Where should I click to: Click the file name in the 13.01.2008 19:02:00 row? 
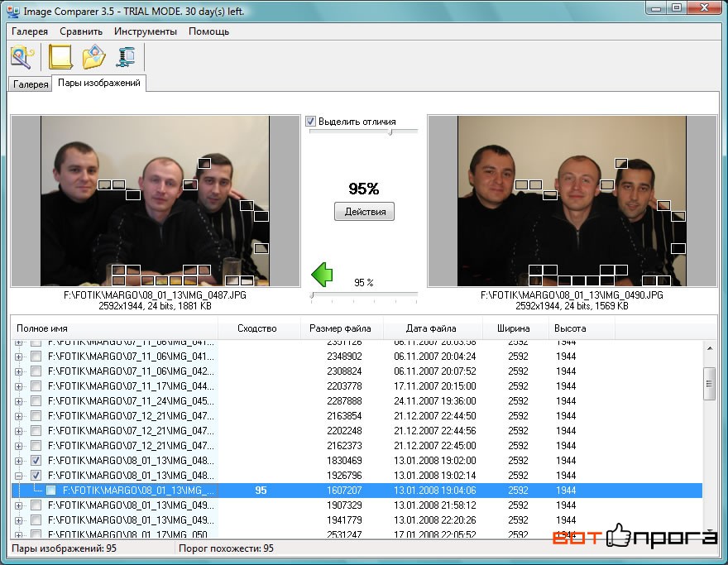pos(131,461)
